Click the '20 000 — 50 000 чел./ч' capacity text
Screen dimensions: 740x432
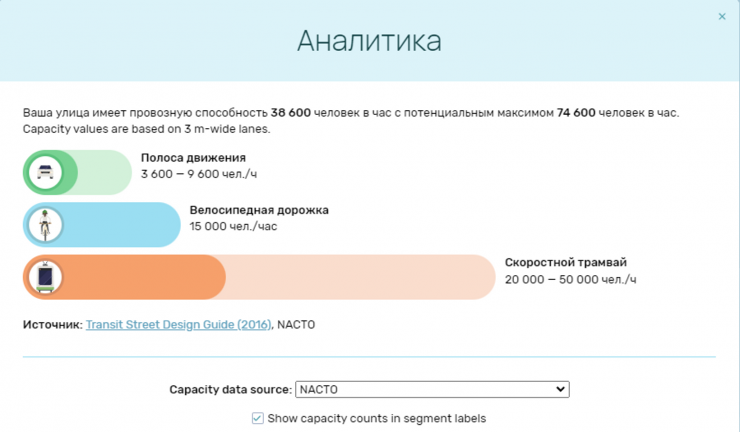click(x=570, y=279)
